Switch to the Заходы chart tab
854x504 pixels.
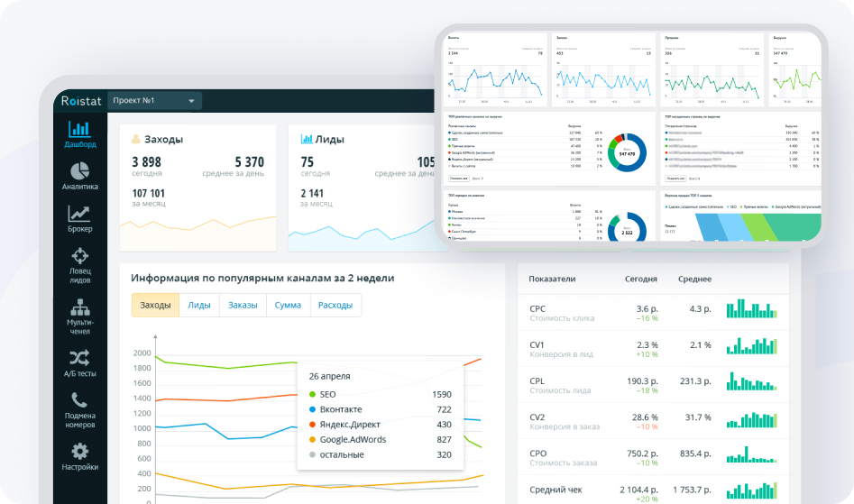coord(155,306)
